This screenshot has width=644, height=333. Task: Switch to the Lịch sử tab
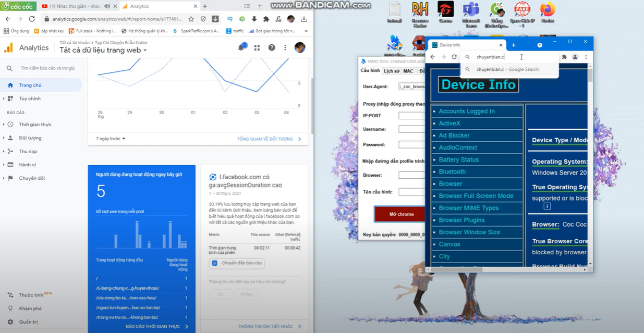pos(391,71)
